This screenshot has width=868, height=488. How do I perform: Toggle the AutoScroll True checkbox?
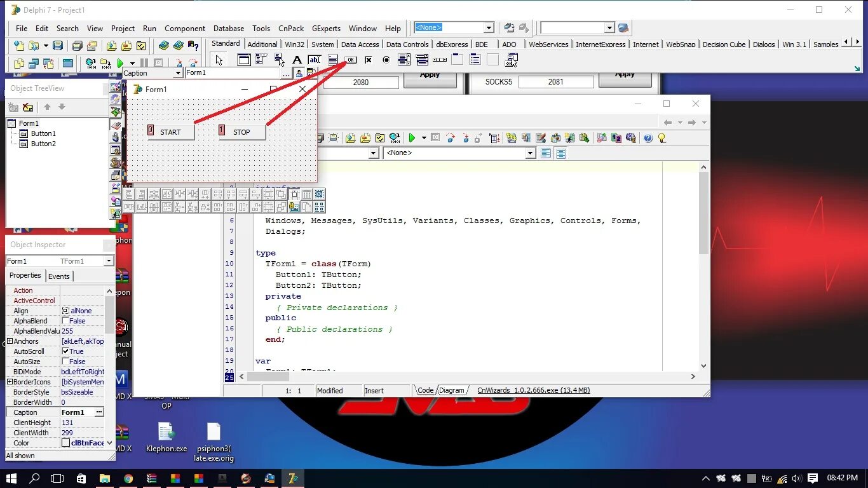pos(65,351)
